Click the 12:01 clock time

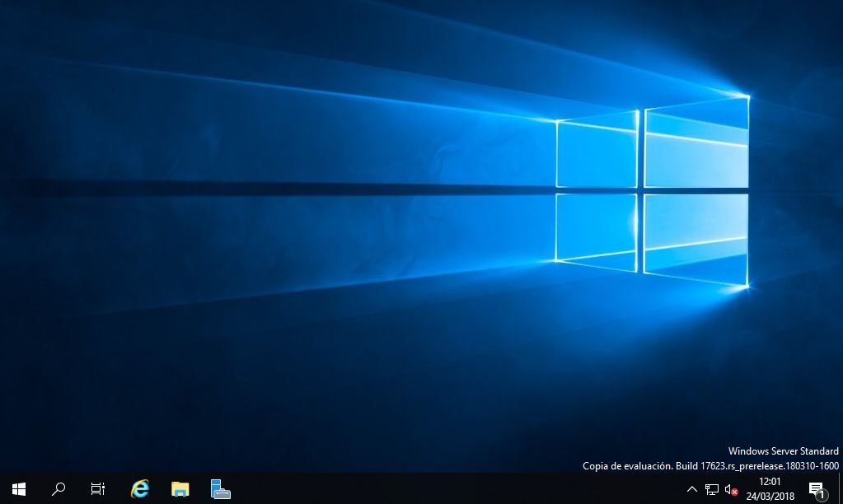(770, 482)
